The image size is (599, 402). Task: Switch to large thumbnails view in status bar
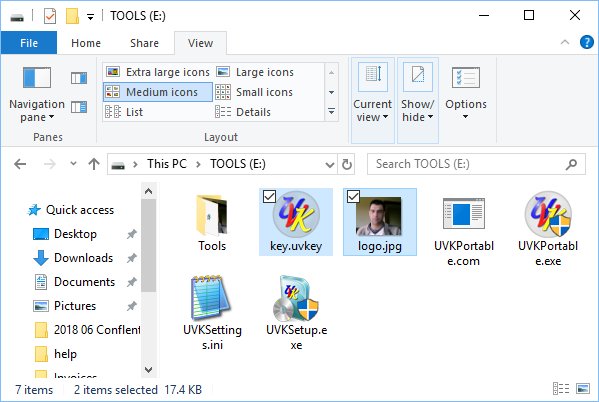pos(583,389)
